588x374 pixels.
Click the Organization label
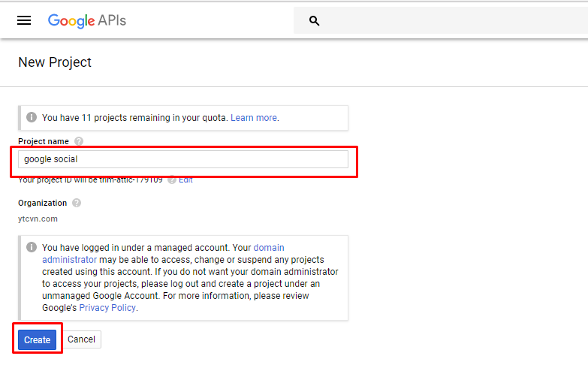pos(42,203)
